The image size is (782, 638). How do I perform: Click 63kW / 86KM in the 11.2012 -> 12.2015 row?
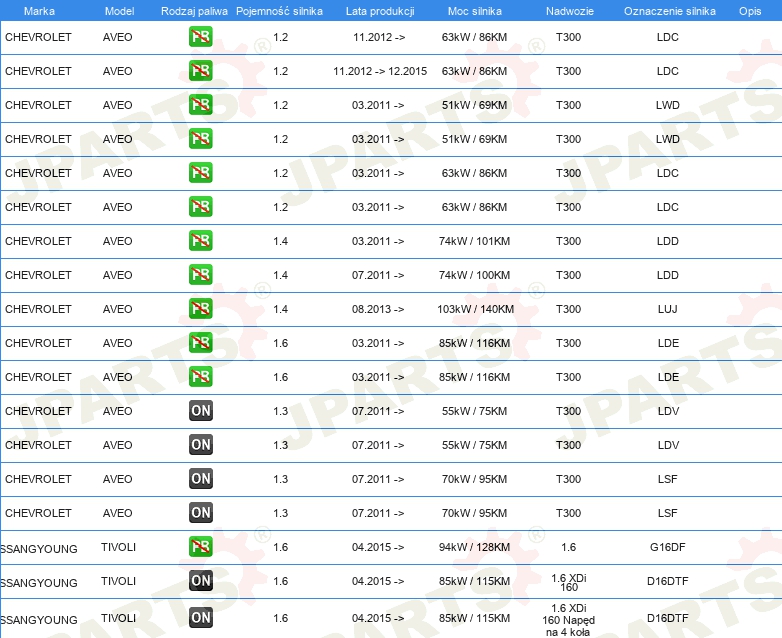coord(474,71)
